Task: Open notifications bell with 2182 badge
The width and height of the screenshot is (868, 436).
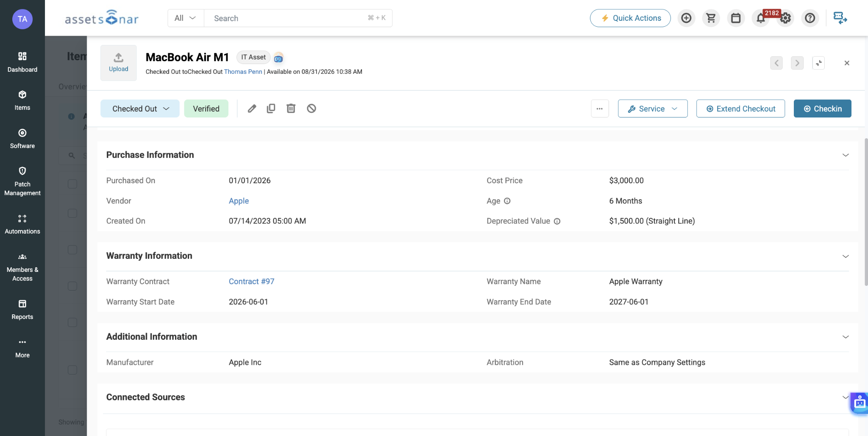Action: (761, 18)
